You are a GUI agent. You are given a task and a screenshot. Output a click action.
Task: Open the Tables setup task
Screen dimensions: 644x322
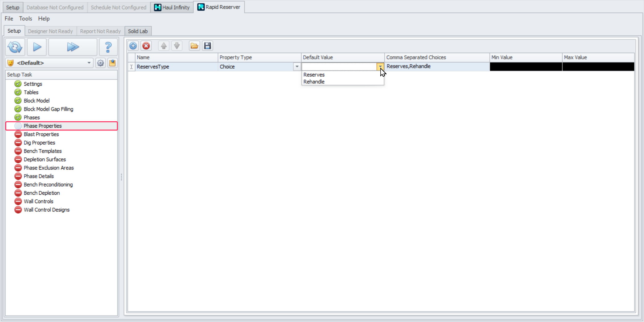click(x=31, y=92)
